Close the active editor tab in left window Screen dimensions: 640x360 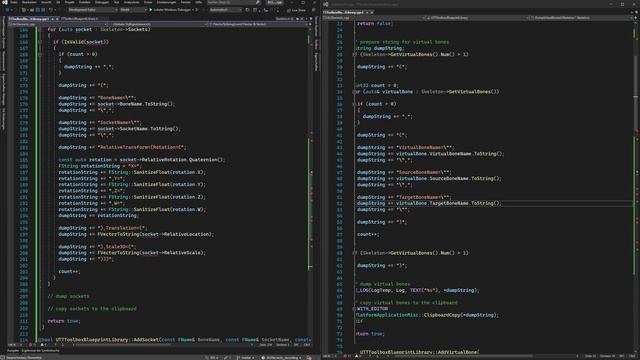(57, 19)
